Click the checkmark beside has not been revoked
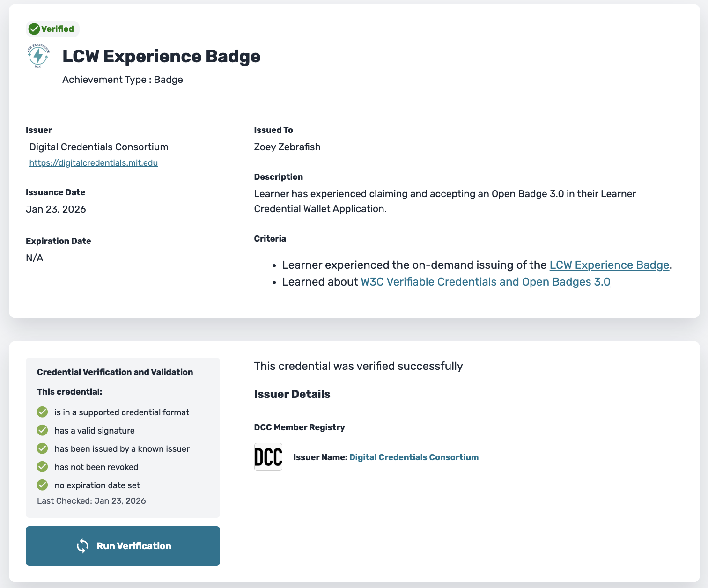The image size is (708, 588). 42,467
